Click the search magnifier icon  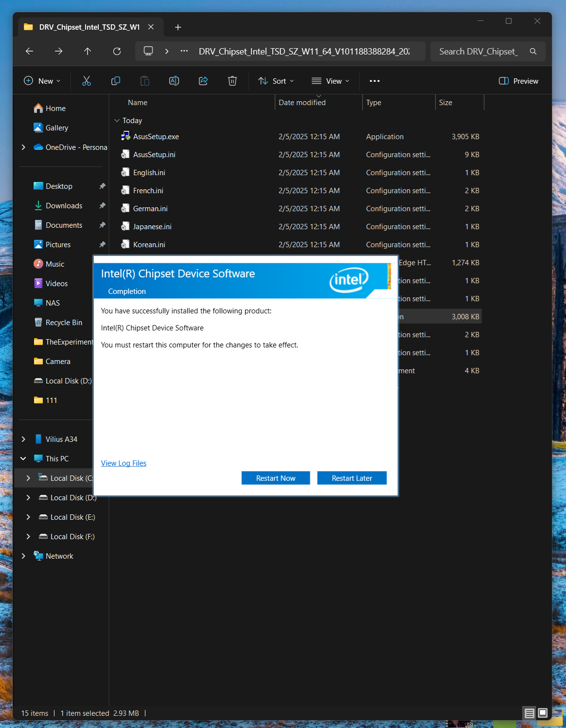pos(533,51)
